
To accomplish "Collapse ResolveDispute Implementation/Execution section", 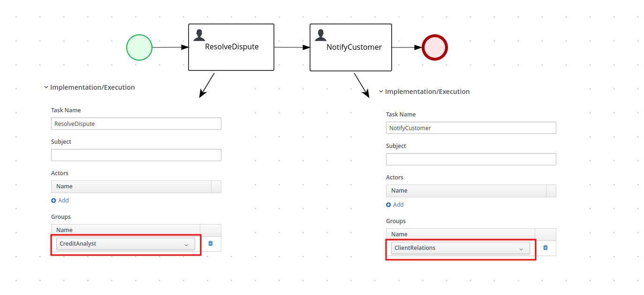I will (x=45, y=87).
